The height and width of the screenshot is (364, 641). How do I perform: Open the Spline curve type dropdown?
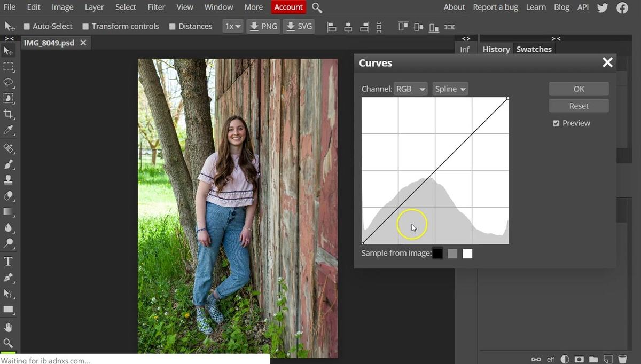coord(450,89)
